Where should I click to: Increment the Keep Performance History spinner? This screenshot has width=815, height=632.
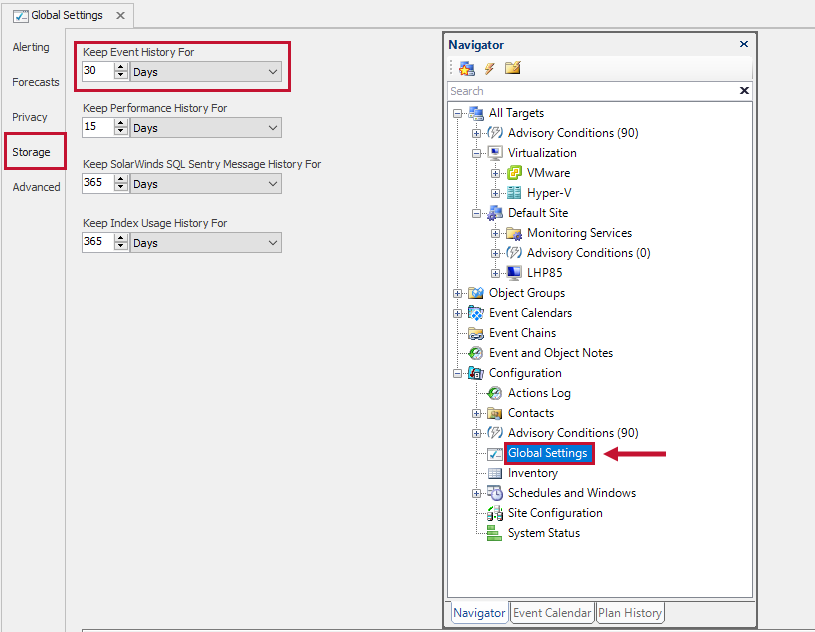[122, 123]
